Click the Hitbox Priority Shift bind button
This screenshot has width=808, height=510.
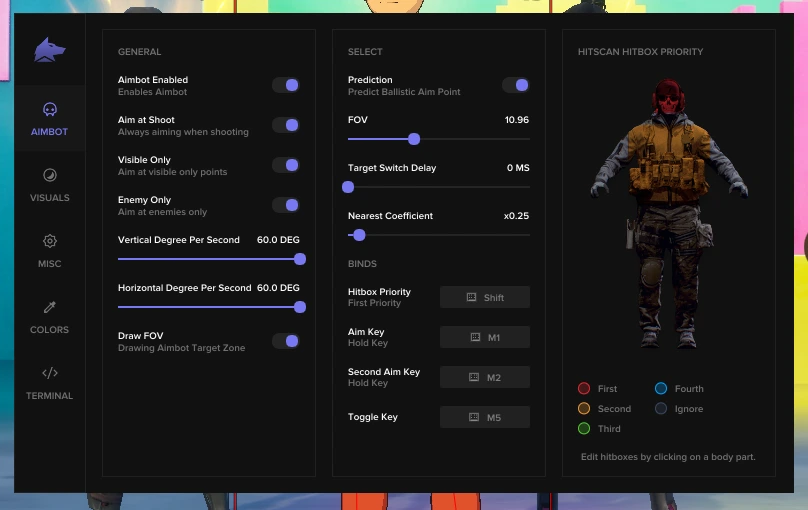coord(485,297)
